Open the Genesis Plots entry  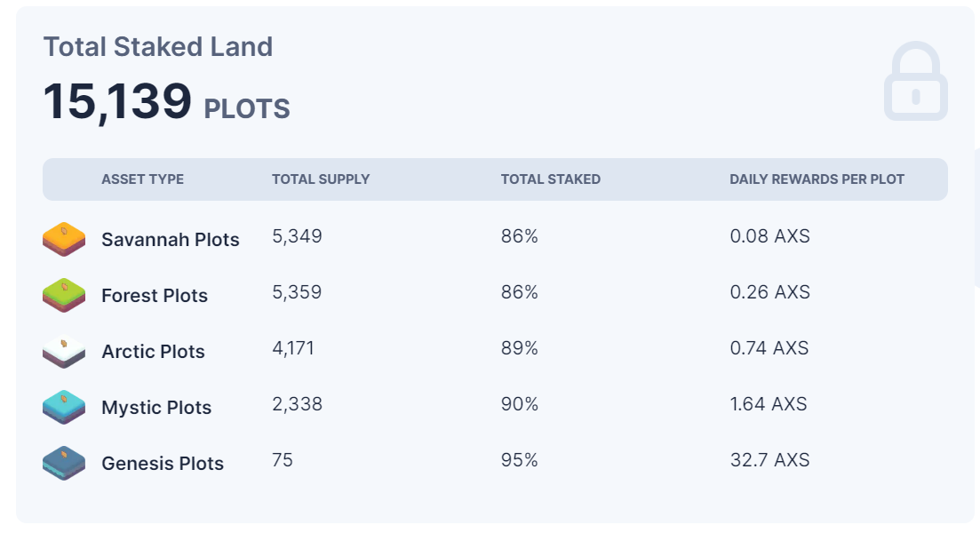163,463
